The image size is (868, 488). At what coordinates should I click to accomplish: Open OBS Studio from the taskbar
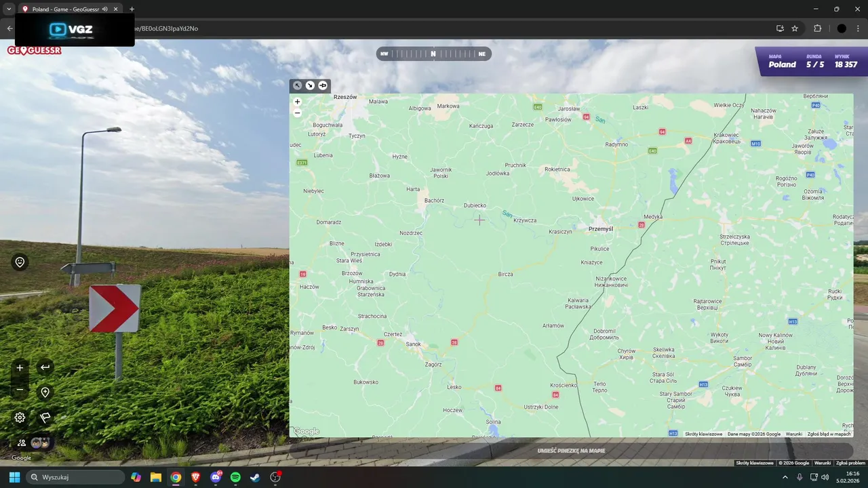(275, 477)
